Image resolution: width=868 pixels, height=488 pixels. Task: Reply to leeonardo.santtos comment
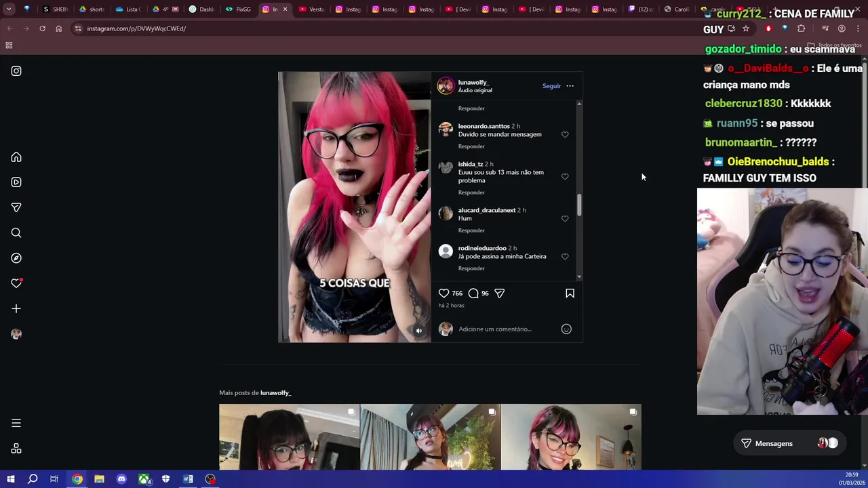click(471, 146)
